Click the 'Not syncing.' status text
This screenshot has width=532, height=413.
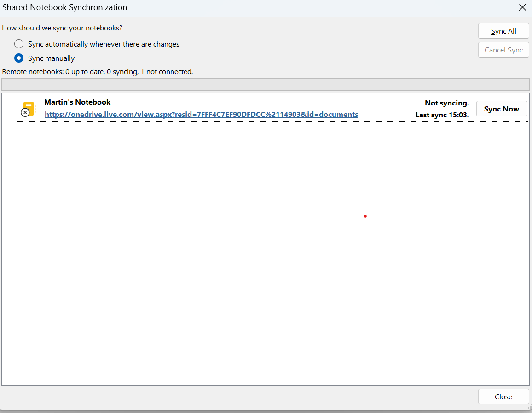(x=447, y=103)
